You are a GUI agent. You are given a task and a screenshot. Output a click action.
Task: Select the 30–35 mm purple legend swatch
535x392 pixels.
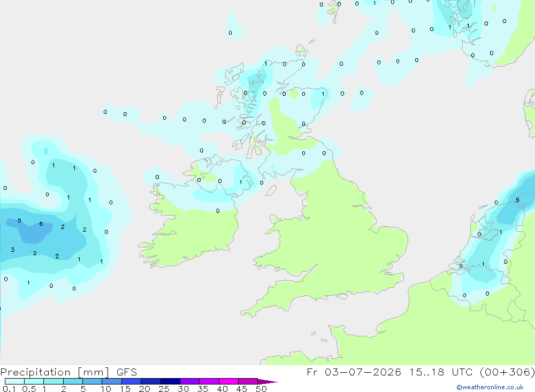coord(190,381)
